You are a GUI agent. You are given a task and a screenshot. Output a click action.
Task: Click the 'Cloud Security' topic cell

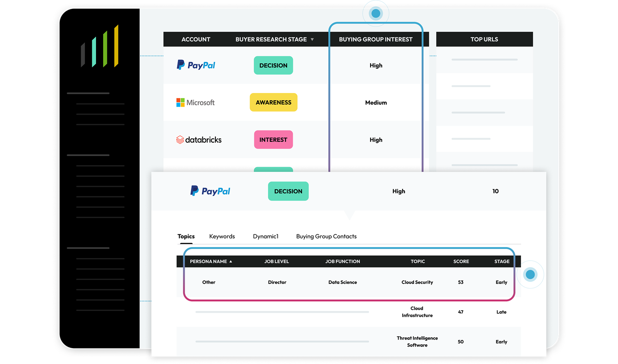click(x=417, y=282)
